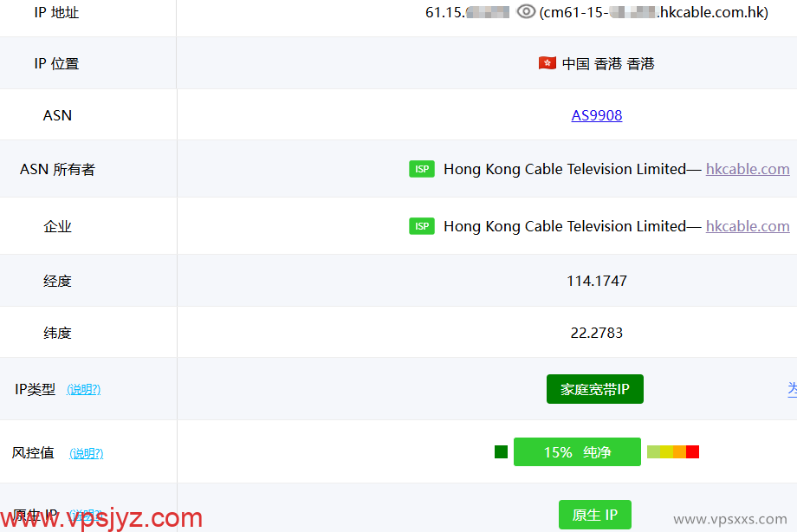Open the AS9908 ASN detail link
797x532 pixels.
click(x=596, y=114)
